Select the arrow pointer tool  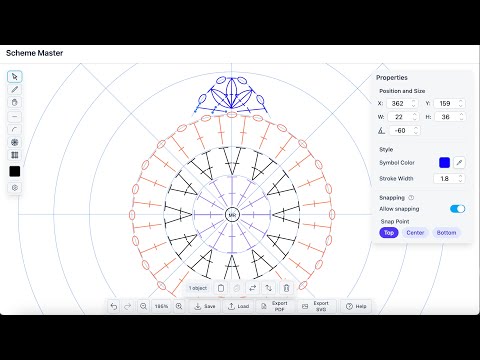15,77
